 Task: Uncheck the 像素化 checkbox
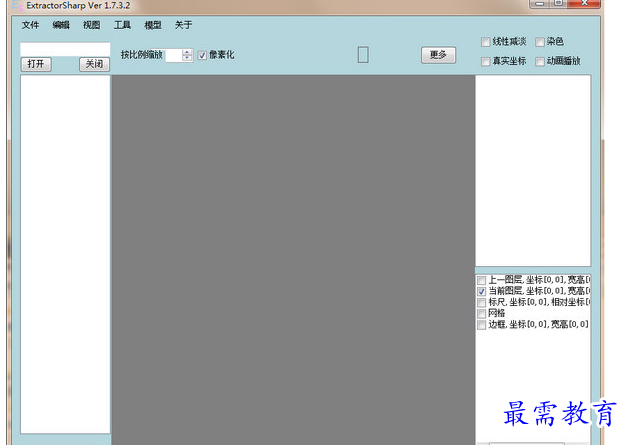pos(202,55)
